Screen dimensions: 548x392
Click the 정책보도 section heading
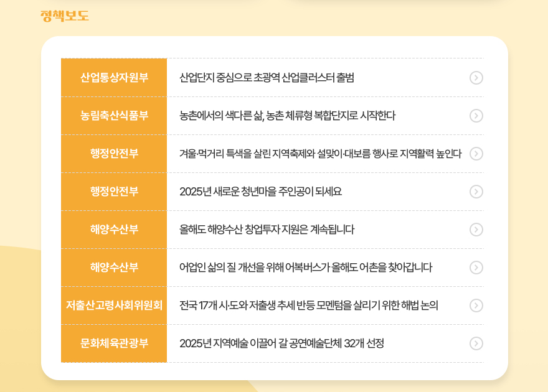[x=65, y=16]
